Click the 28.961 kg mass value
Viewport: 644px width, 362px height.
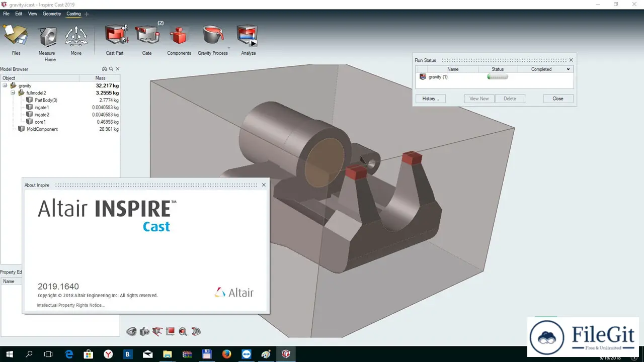(109, 129)
